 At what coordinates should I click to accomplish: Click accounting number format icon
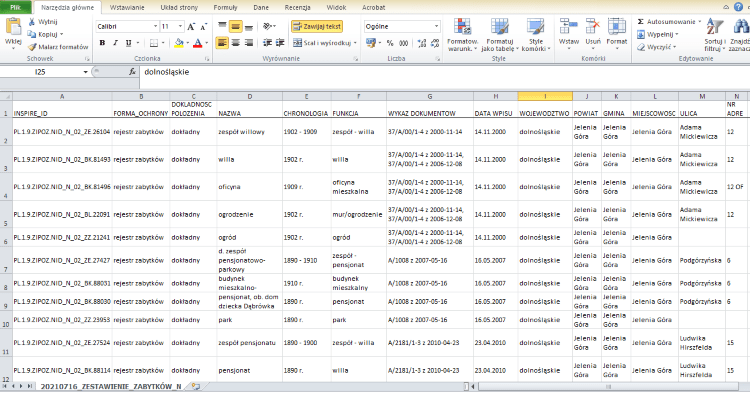coord(371,43)
